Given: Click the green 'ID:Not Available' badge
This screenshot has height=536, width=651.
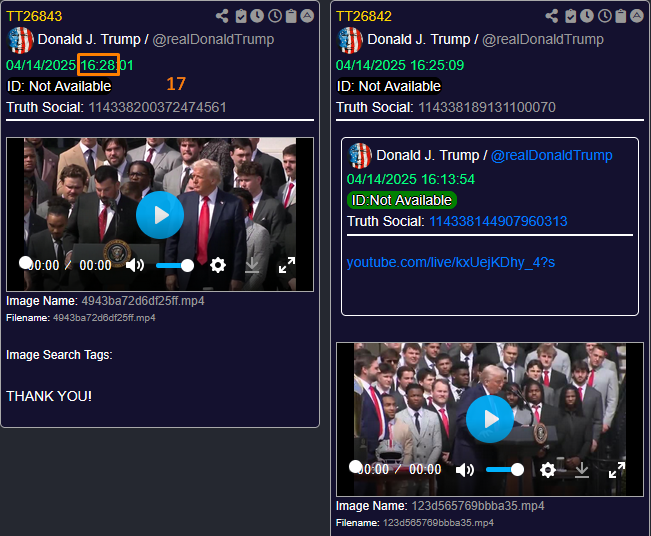Looking at the screenshot, I should [x=402, y=200].
